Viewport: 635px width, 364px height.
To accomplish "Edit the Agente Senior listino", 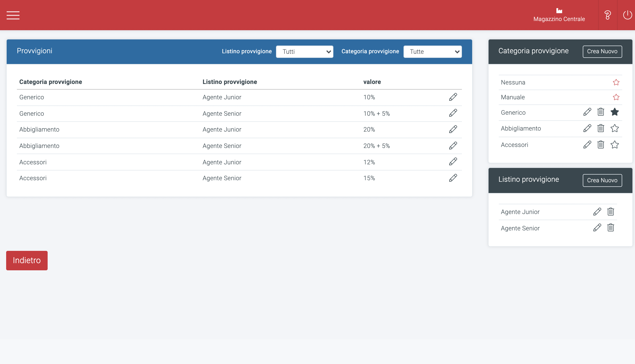I will [597, 228].
